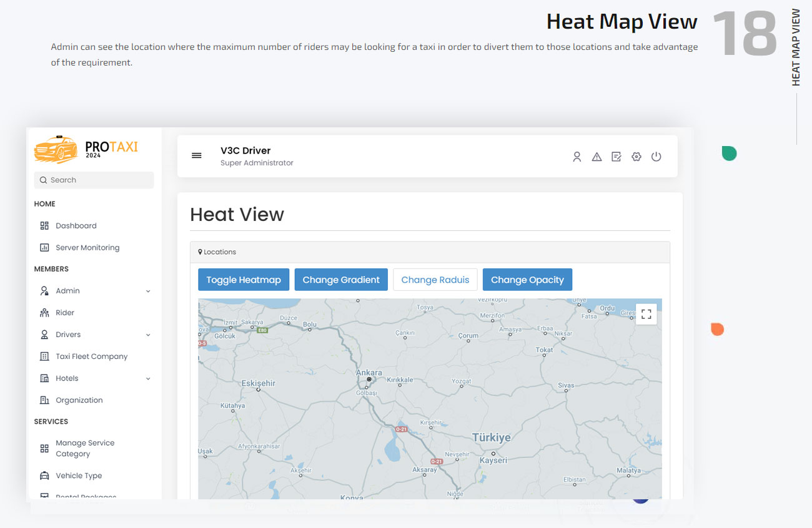This screenshot has height=528, width=812.
Task: Click the Kütahya city label on the map
Action: coord(233,405)
